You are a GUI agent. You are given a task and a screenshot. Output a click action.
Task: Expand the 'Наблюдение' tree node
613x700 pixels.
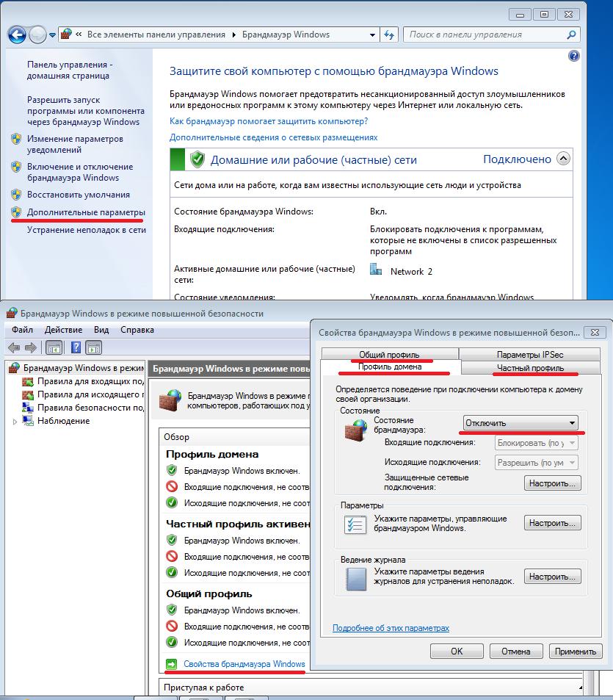coord(15,422)
